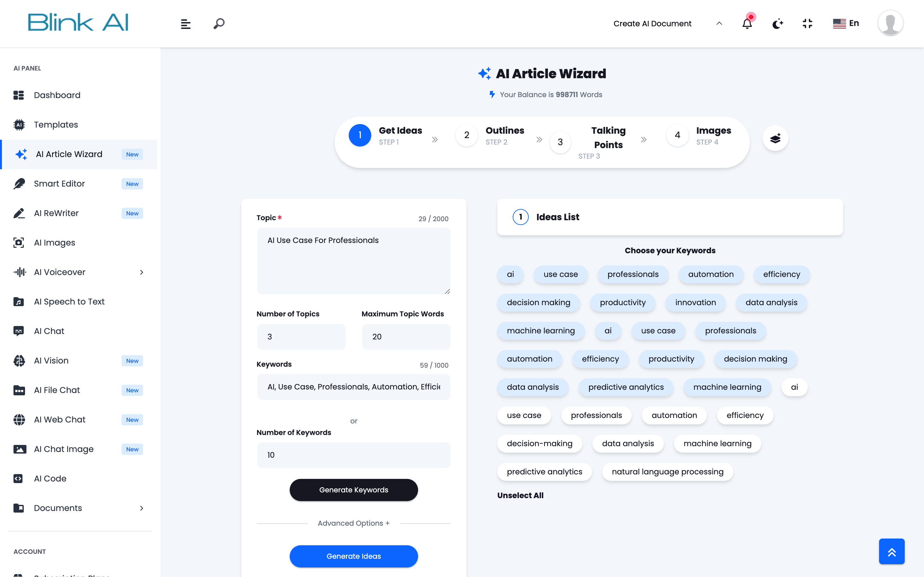Click the user profile avatar
Screen dimensions: 924x577
coord(890,23)
